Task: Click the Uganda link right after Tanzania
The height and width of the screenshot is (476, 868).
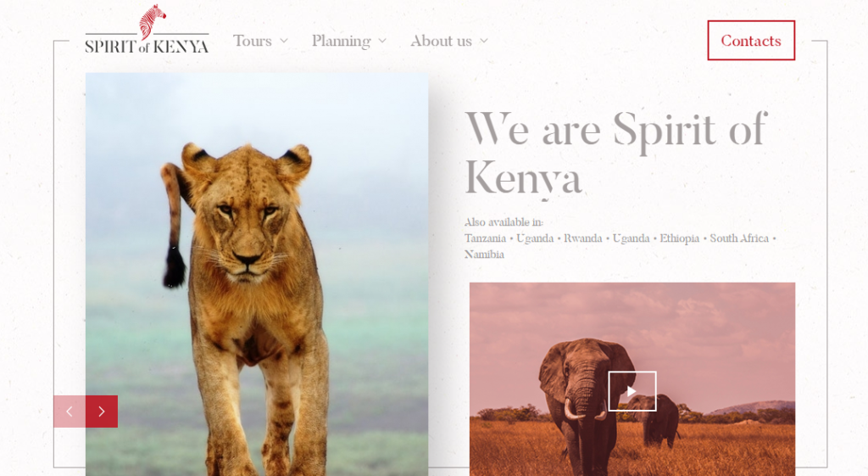Action: point(535,238)
